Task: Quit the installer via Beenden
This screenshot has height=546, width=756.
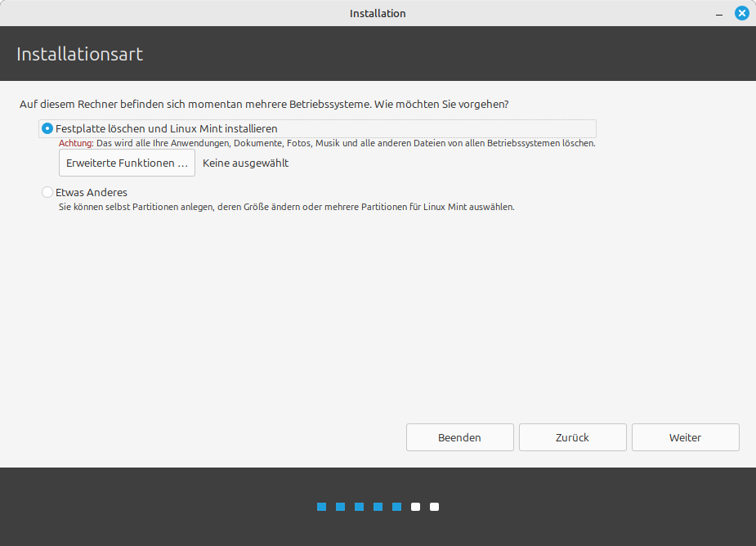Action: click(459, 437)
